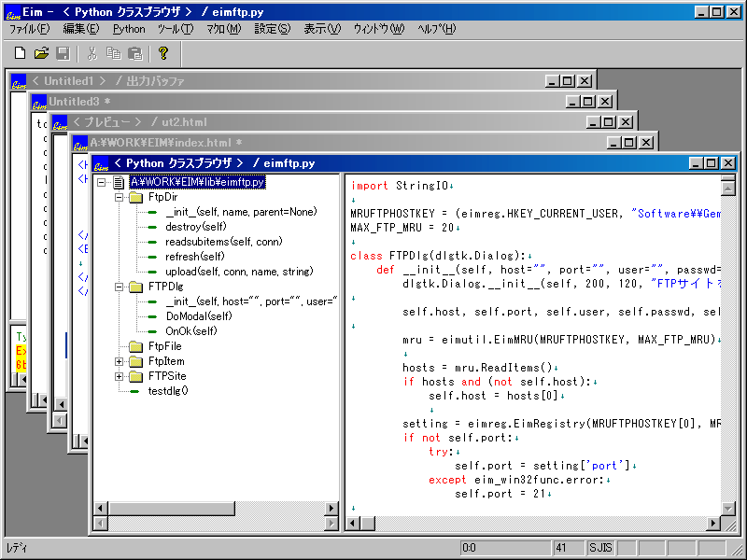The image size is (747, 560).
Task: Click the Help question mark icon
Action: click(x=162, y=53)
